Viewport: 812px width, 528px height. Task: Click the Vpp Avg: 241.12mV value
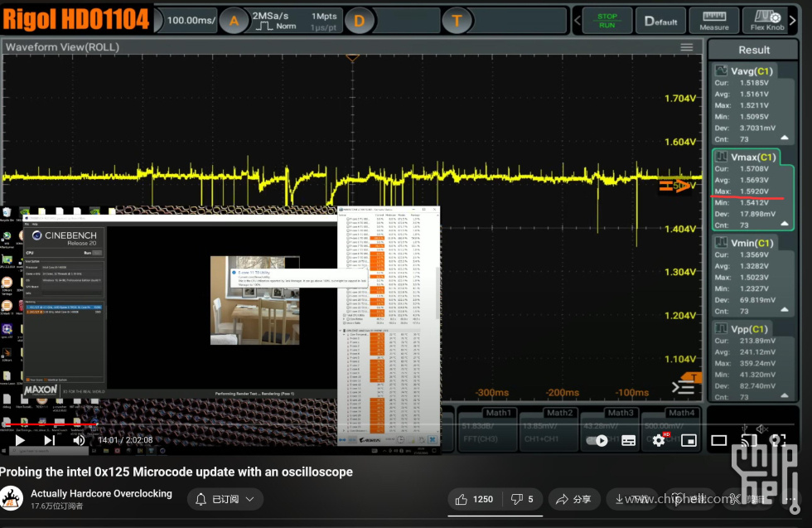[746, 351]
